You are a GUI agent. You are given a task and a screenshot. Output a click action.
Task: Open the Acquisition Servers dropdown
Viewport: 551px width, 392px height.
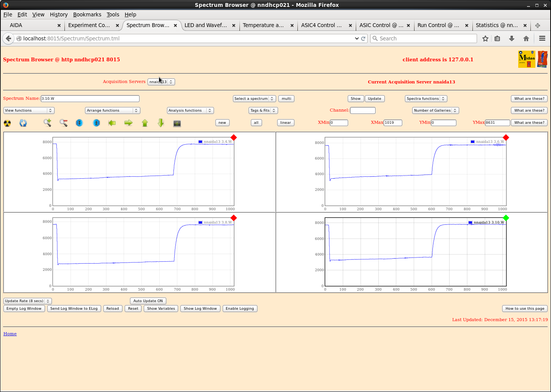pyautogui.click(x=161, y=82)
